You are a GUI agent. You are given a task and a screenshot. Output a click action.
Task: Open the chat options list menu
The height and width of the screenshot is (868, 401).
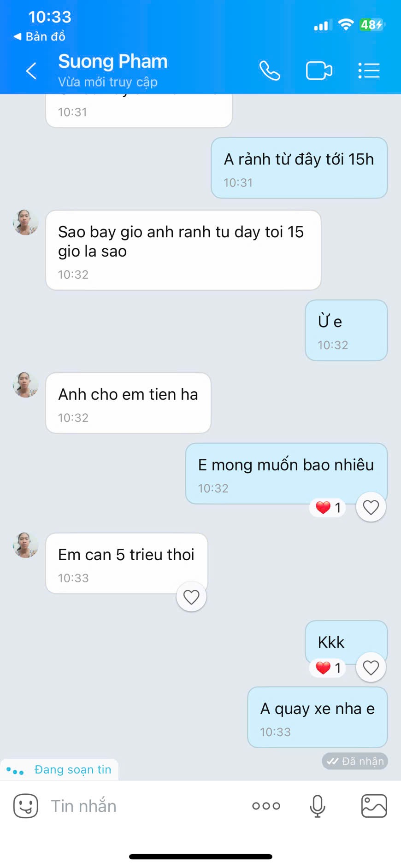click(369, 71)
